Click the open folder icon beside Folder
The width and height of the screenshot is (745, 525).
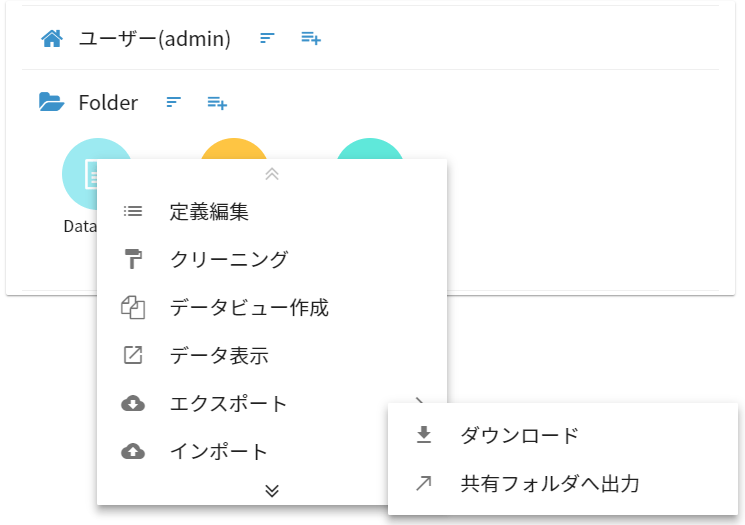[51, 102]
